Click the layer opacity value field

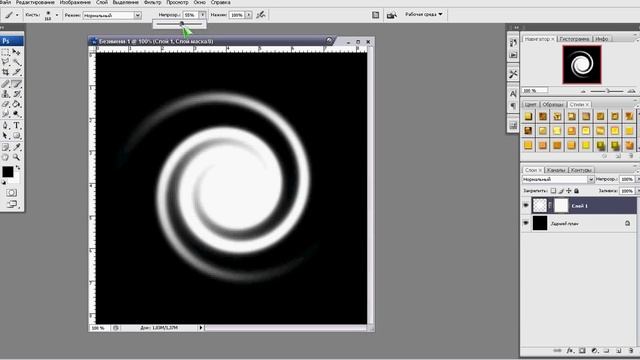pyautogui.click(x=627, y=179)
